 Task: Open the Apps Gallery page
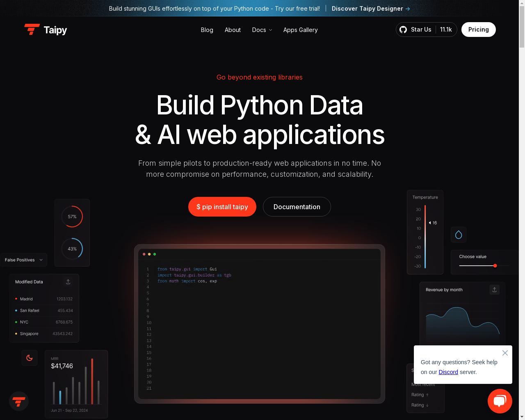tap(300, 30)
